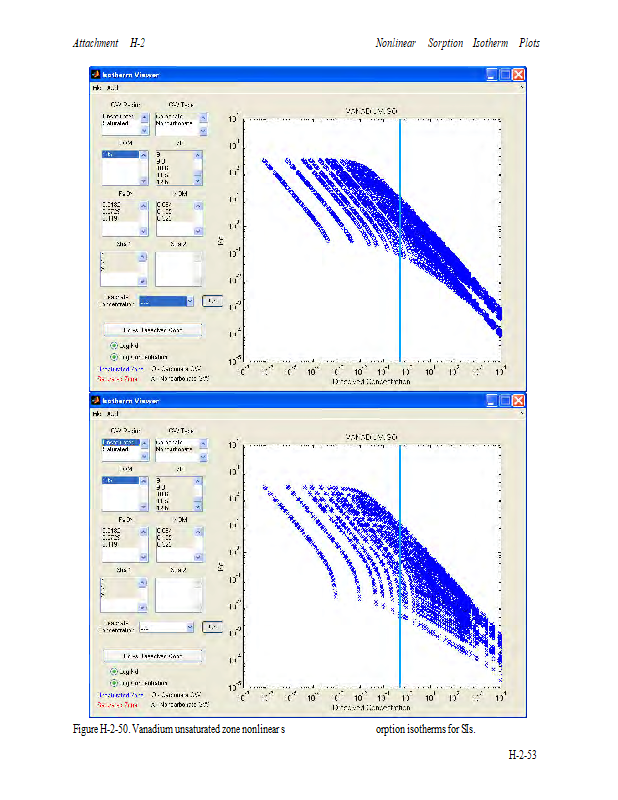
Task: Select Log Concentration radio button in top window
Action: click(x=114, y=356)
